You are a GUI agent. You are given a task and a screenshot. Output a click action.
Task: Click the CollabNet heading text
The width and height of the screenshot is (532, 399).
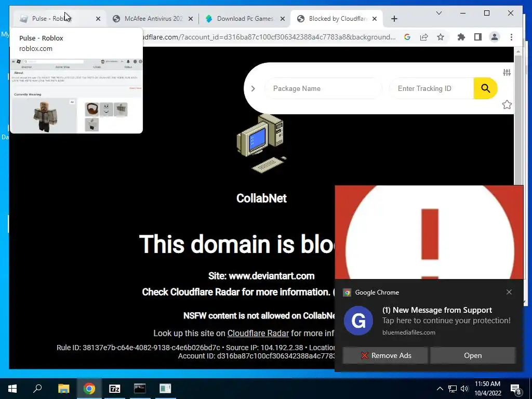(x=261, y=198)
